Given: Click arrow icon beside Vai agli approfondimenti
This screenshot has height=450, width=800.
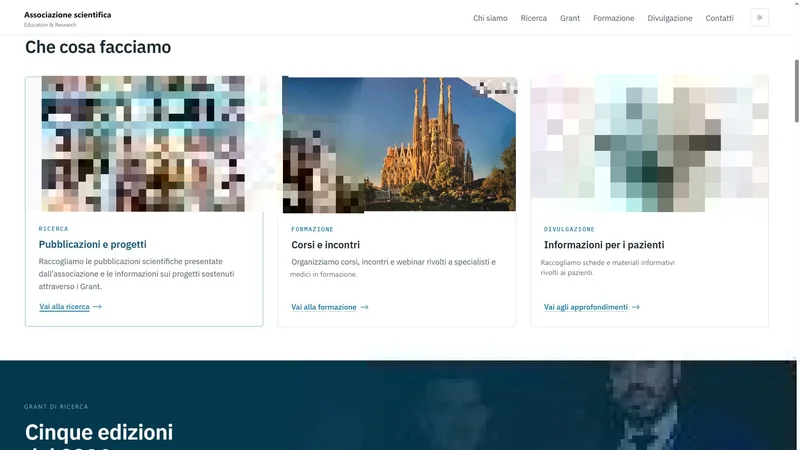Looking at the screenshot, I should point(635,307).
